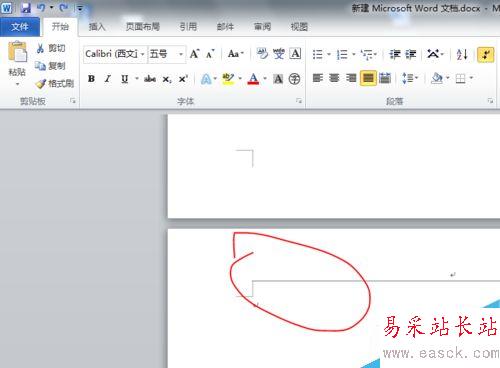Toggle subscript formatting
Image resolution: width=500 pixels, height=368 pixels.
tap(167, 79)
